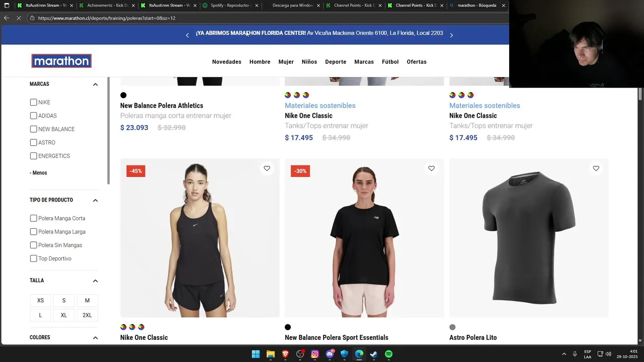This screenshot has height=362, width=644.
Task: Open Astro Polera Lito product link
Action: tap(473, 338)
